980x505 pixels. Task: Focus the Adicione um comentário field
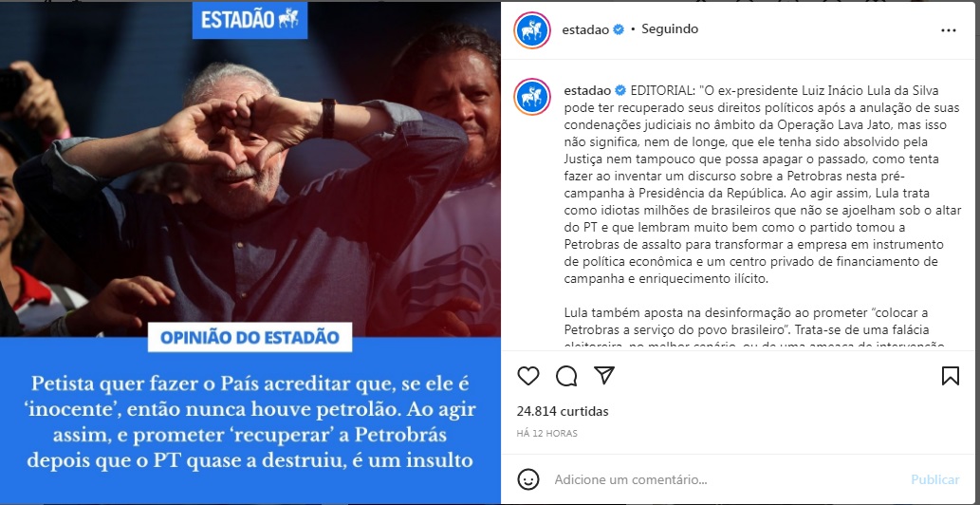[x=725, y=479]
